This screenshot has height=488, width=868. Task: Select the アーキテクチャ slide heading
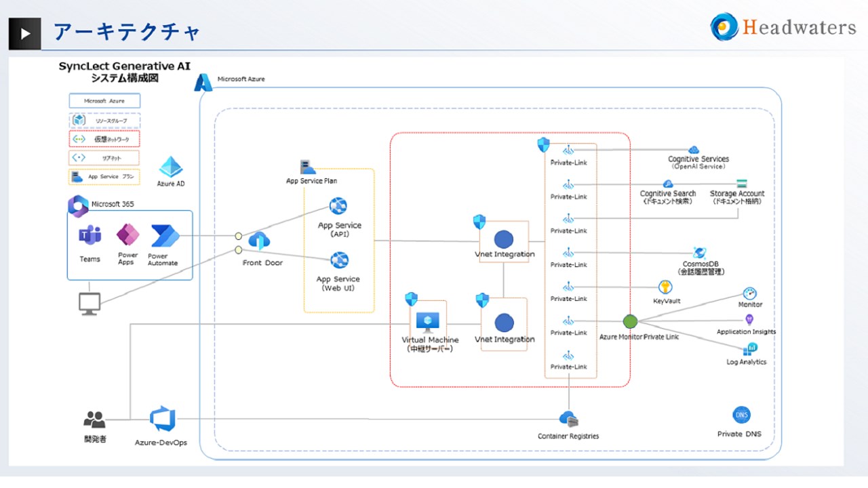coord(127,32)
